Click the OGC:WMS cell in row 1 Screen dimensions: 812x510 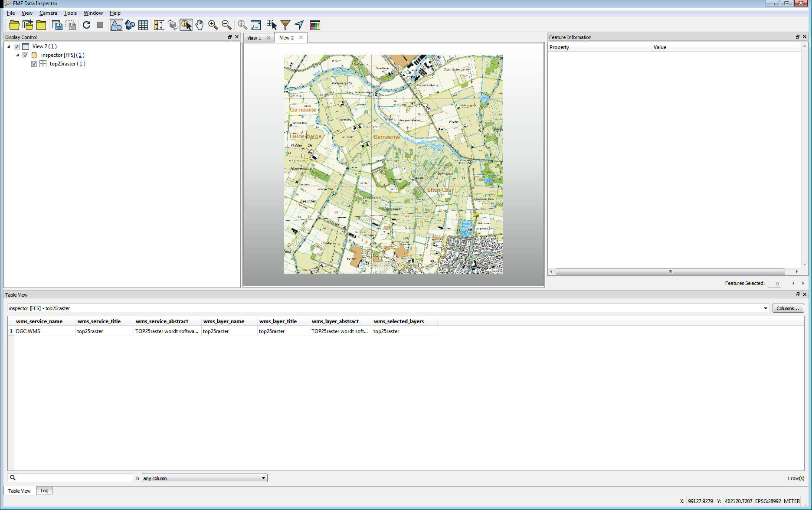(x=45, y=331)
